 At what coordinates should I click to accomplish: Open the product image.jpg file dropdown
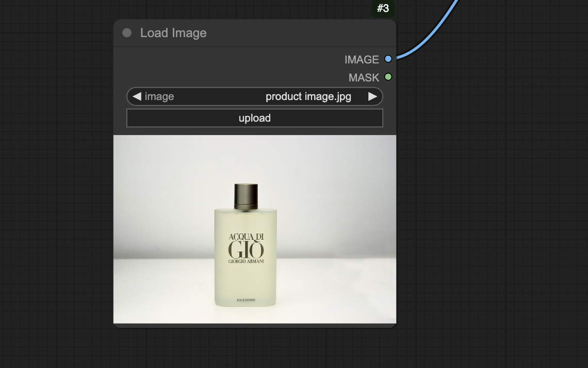point(308,96)
